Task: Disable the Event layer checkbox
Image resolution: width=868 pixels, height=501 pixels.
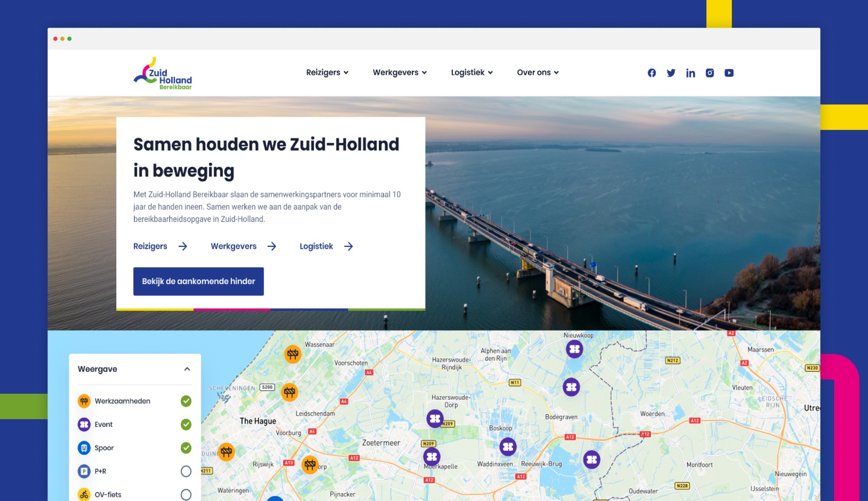Action: 186,425
